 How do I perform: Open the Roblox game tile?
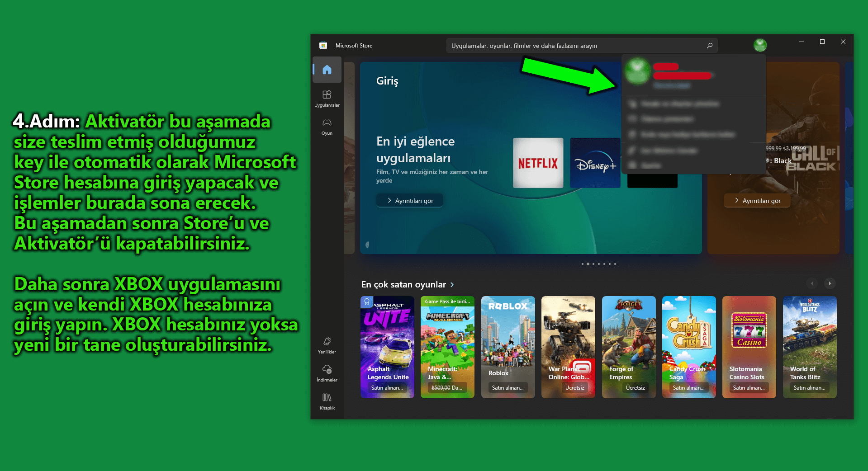[508, 347]
